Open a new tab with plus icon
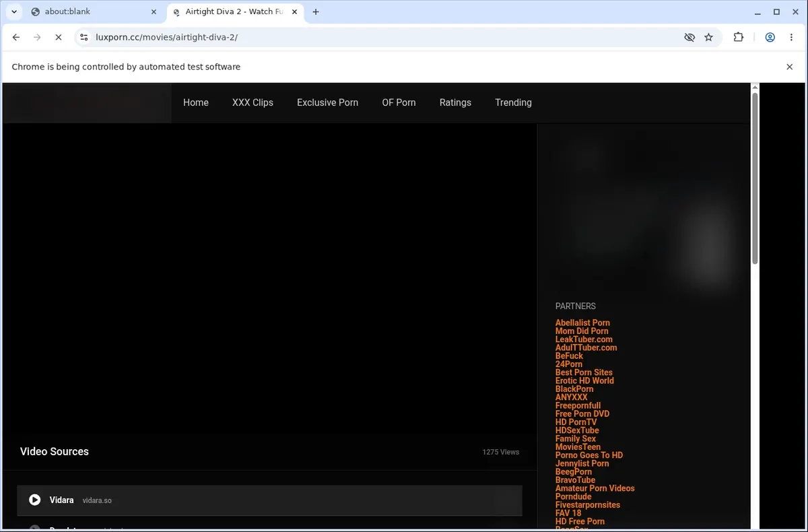 (x=316, y=11)
